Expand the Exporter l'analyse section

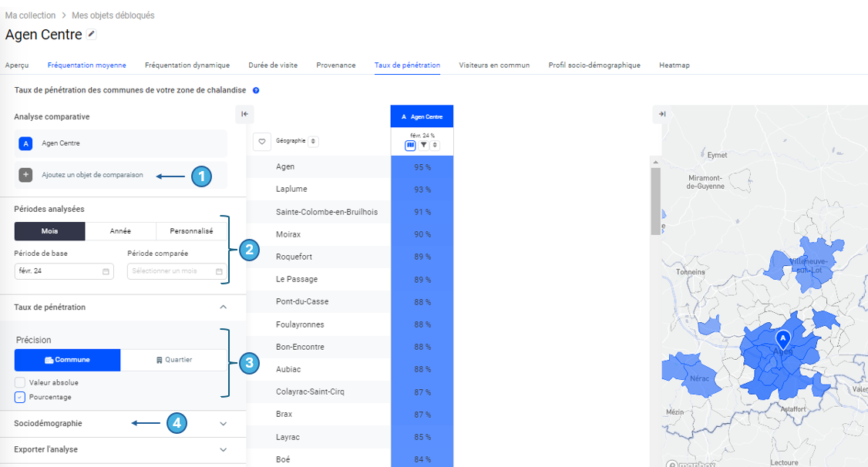pos(223,449)
